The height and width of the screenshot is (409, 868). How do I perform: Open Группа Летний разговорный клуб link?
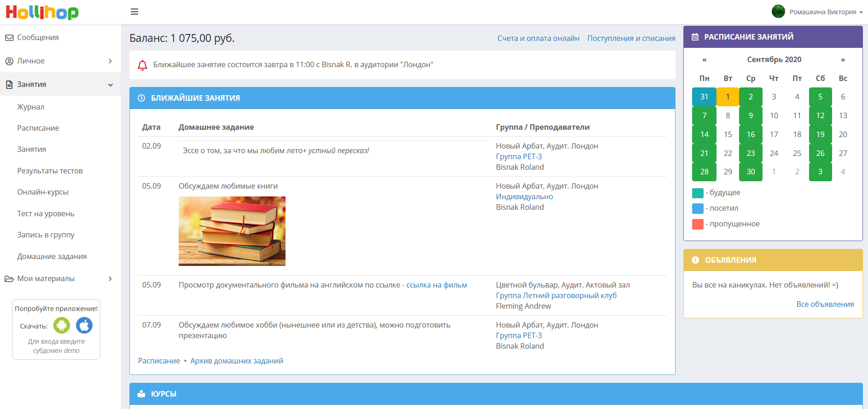click(556, 295)
